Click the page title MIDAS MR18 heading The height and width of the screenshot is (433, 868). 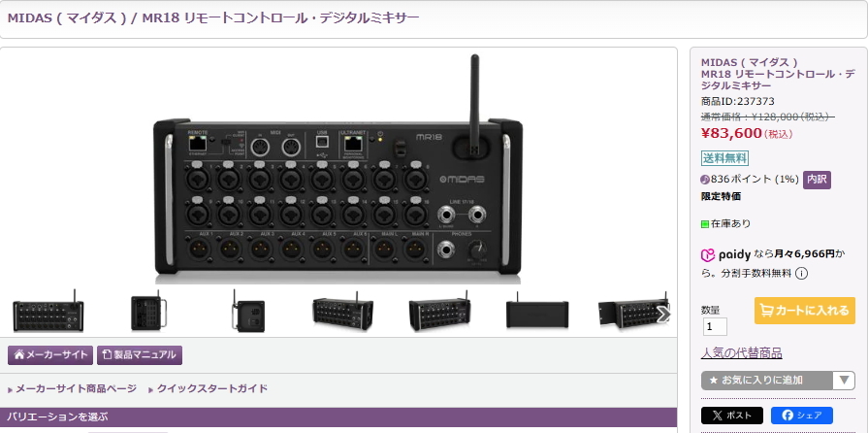[213, 17]
